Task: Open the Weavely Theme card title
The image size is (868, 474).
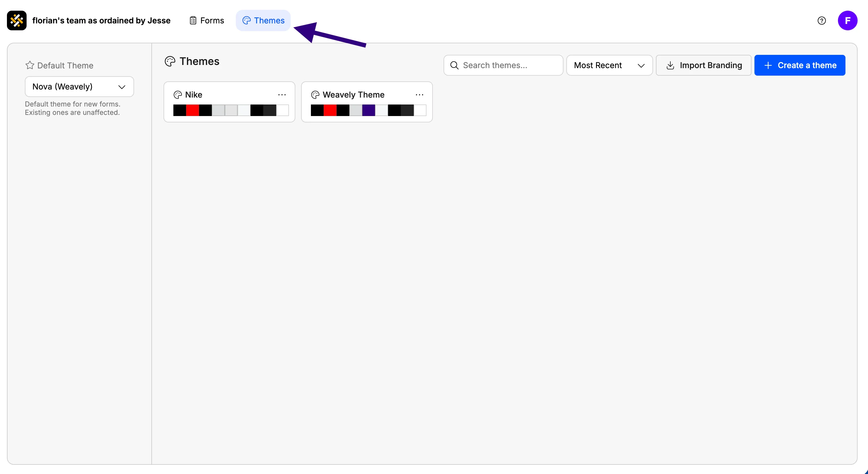Action: (x=353, y=95)
